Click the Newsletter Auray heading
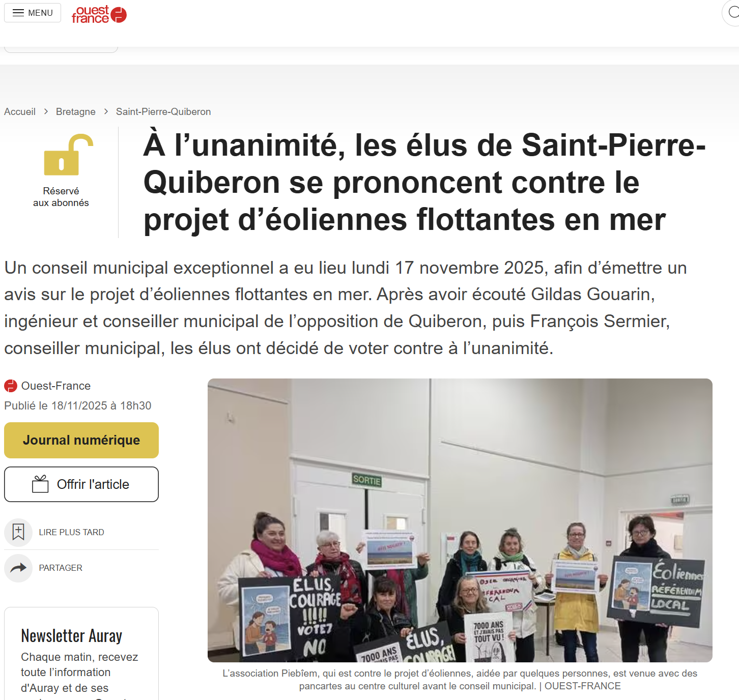The height and width of the screenshot is (700, 739). (x=72, y=636)
